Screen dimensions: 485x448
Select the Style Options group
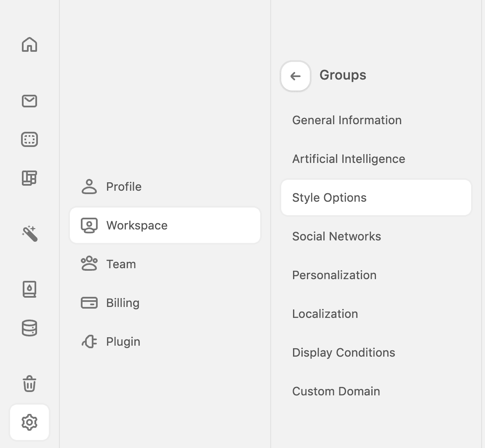coord(329,197)
